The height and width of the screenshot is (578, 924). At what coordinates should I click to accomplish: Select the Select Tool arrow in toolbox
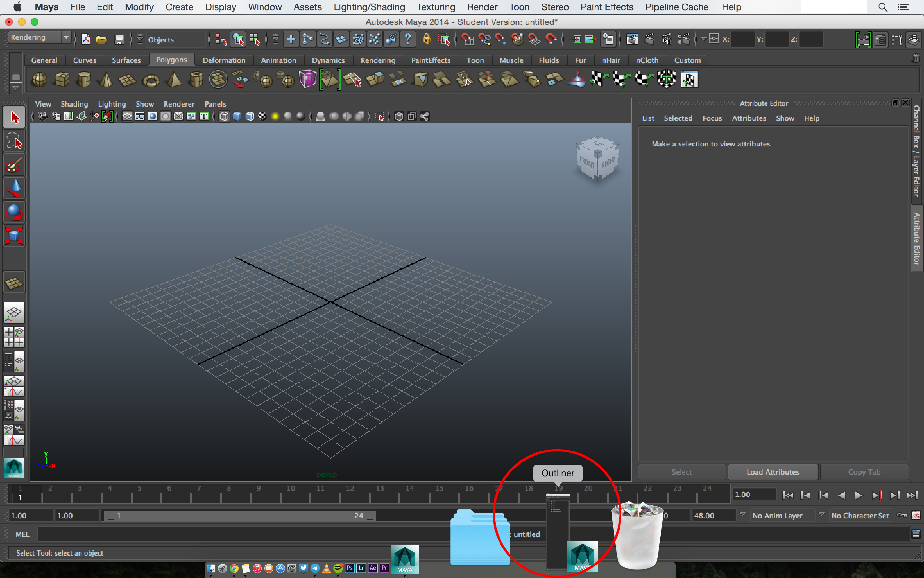pos(14,117)
